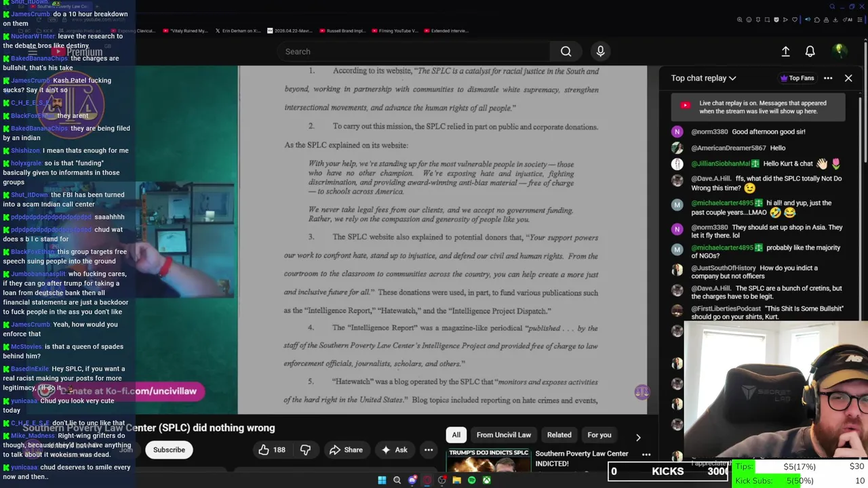This screenshot has width=868, height=488.
Task: Open Windows taskbar search
Action: 397,480
